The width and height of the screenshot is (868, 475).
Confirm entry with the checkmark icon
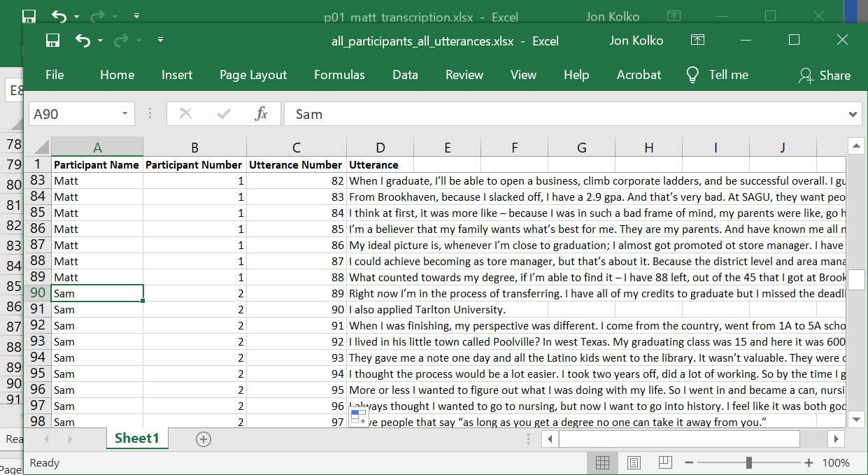click(224, 114)
